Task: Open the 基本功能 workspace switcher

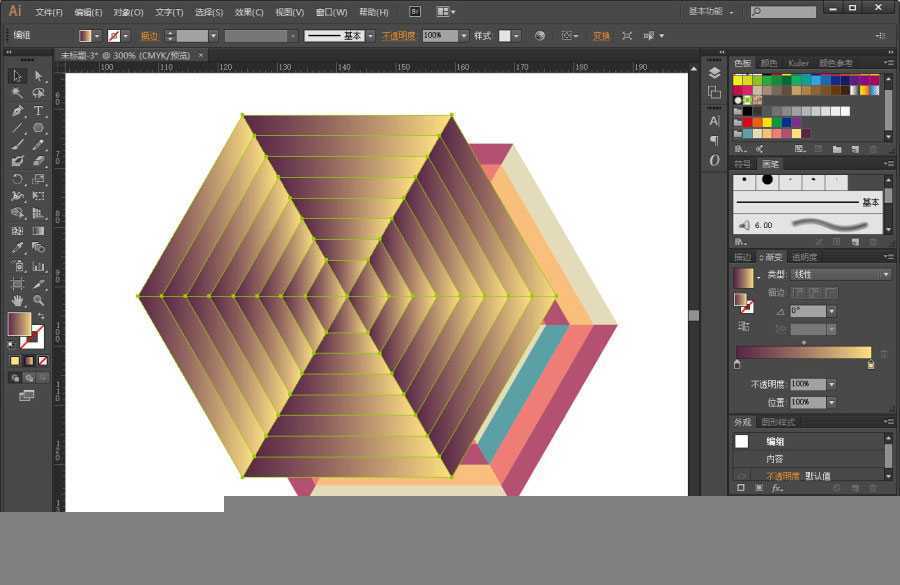Action: pos(711,12)
